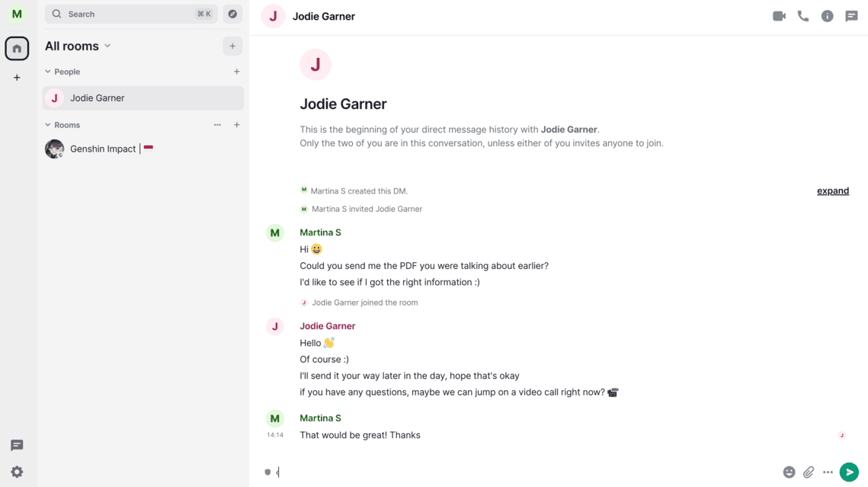The width and height of the screenshot is (868, 487).
Task: Collapse the People section
Action: tap(48, 72)
